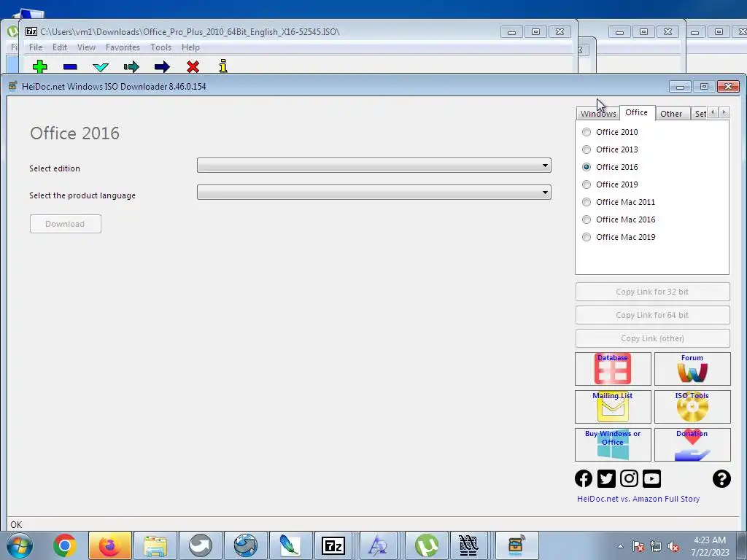The image size is (747, 560).
Task: Open the Database tile
Action: coord(613,368)
